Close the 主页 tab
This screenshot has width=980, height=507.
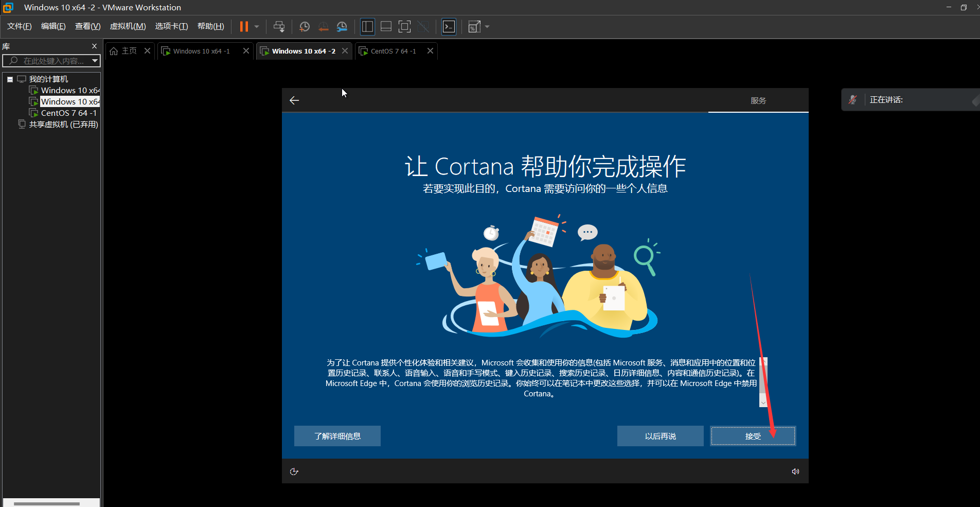147,50
